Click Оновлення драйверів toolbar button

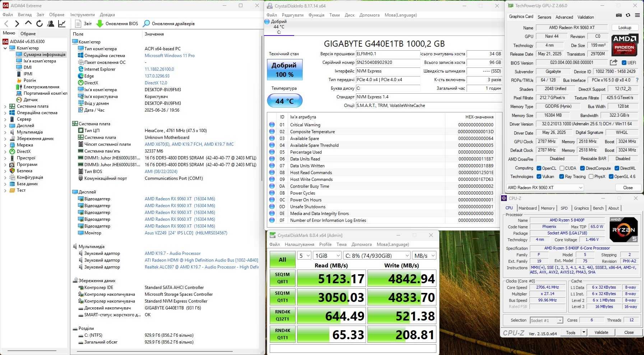click(168, 24)
